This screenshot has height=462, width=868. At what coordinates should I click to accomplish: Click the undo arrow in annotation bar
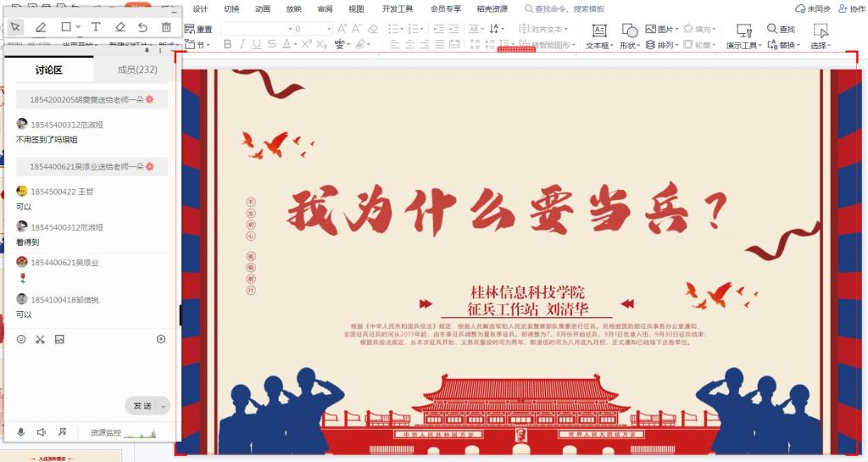point(142,27)
